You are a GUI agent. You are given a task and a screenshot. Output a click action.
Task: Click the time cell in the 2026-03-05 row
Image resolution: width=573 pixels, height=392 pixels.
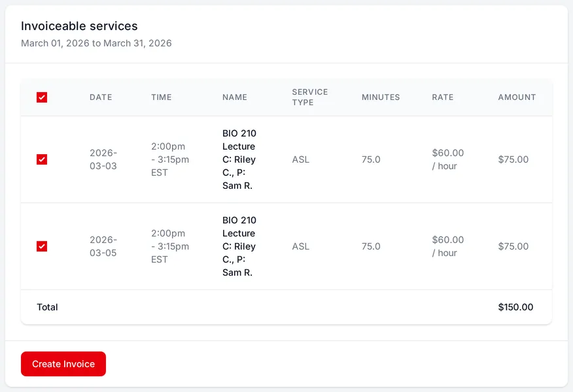170,246
